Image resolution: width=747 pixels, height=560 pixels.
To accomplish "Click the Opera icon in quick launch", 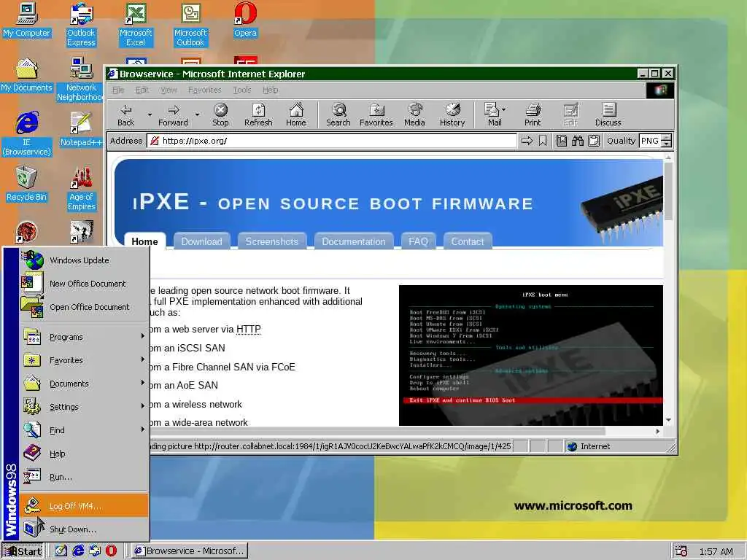I will click(x=111, y=551).
